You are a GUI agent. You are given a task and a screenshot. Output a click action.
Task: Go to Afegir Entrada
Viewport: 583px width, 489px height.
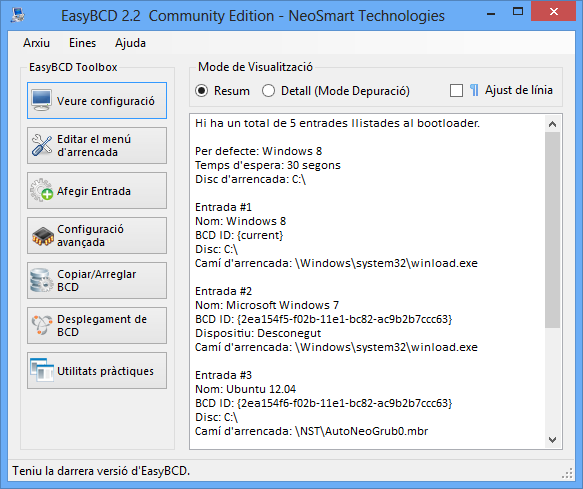click(x=97, y=191)
